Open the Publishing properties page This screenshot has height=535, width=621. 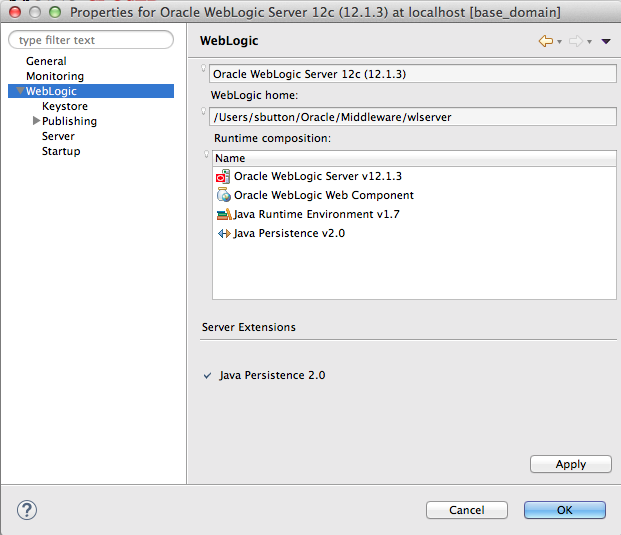coord(69,121)
